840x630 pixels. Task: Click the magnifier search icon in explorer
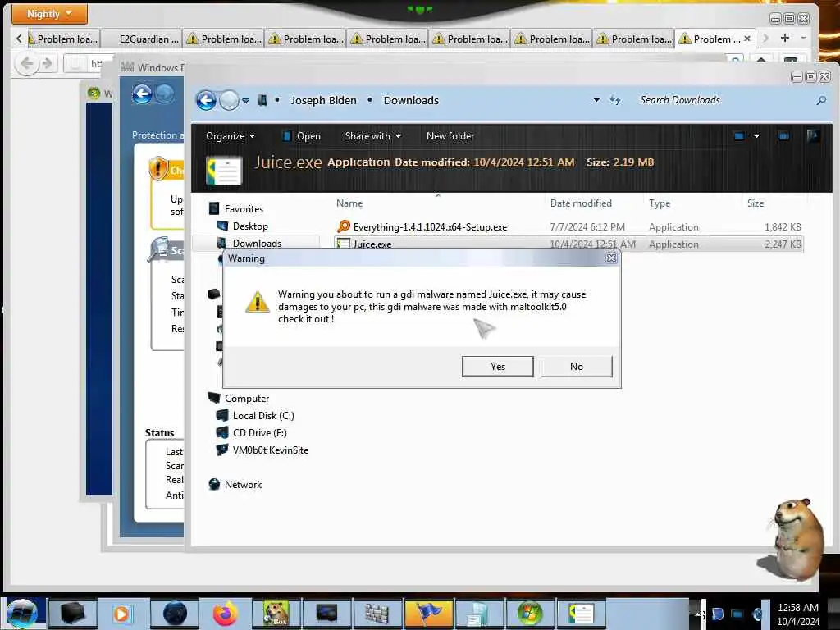click(x=821, y=100)
